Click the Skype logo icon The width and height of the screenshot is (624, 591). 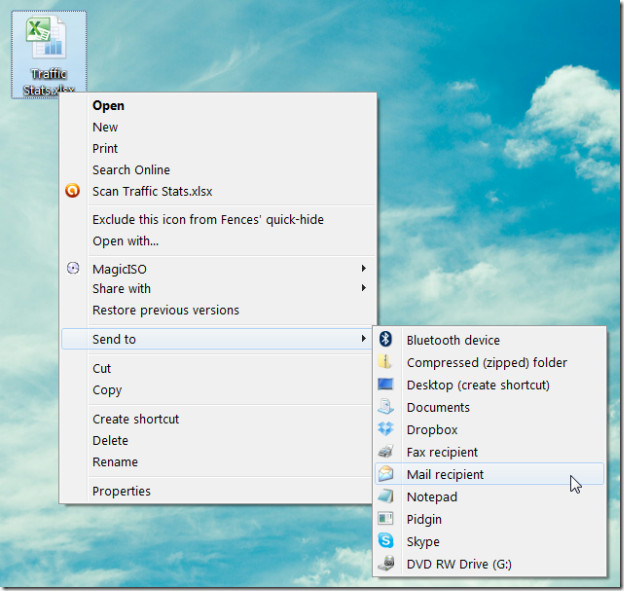pyautogui.click(x=385, y=541)
